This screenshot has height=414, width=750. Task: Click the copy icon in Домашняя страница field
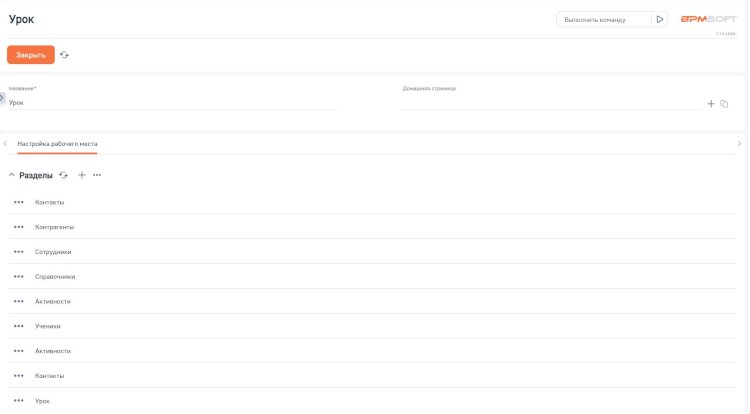point(725,103)
